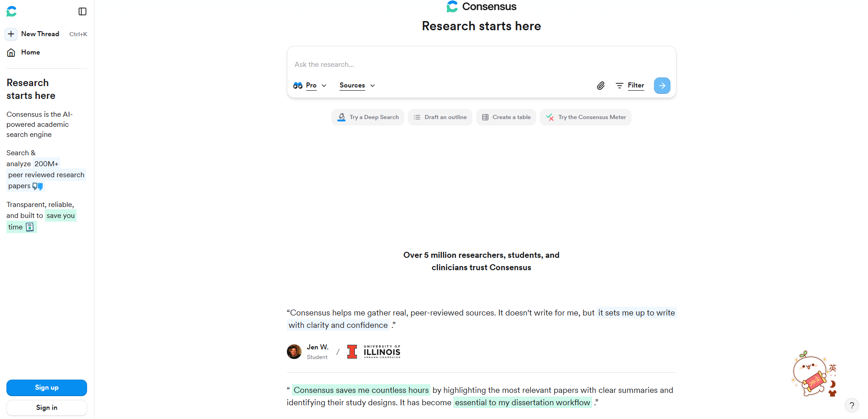
Task: Click the Sign up button
Action: (x=47, y=387)
